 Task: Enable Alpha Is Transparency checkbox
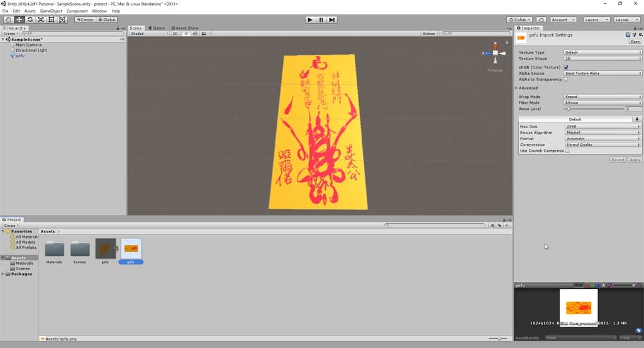566,79
